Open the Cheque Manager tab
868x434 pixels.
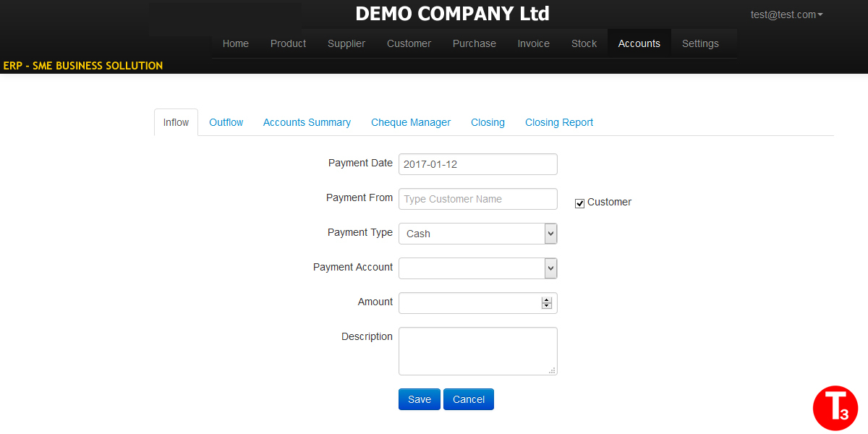tap(411, 122)
